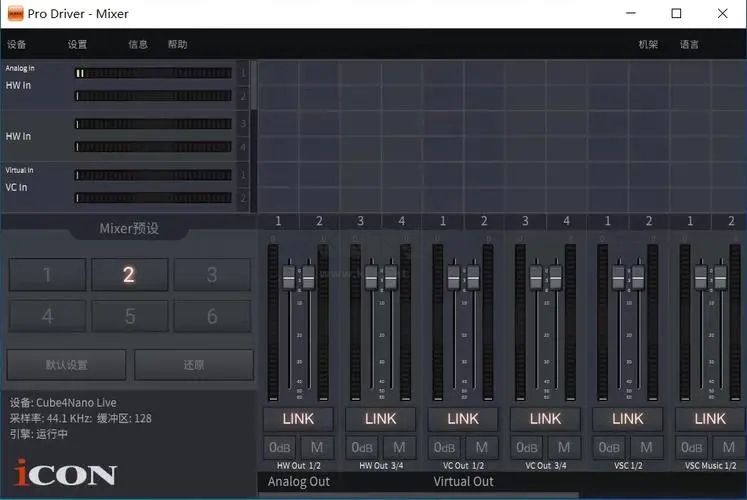
Task: Mute the HW Out 3/4 channel
Action: 399,448
